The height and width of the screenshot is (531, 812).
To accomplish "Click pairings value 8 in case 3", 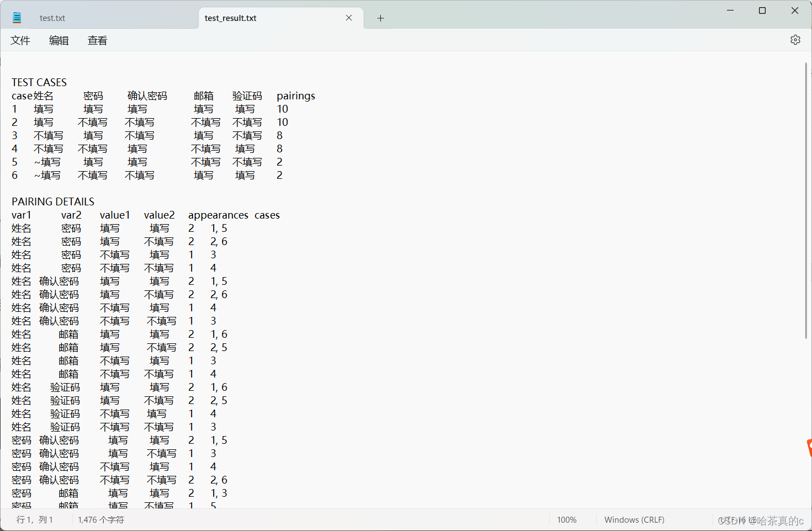I will 280,135.
